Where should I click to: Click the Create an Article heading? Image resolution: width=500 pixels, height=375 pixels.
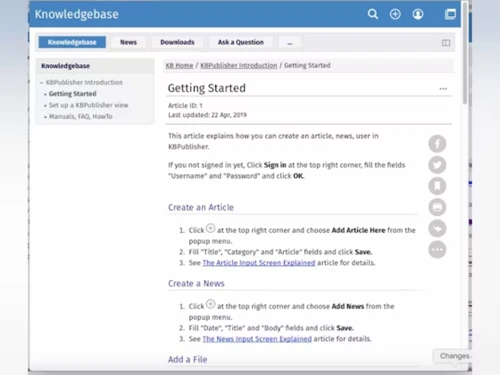click(201, 207)
